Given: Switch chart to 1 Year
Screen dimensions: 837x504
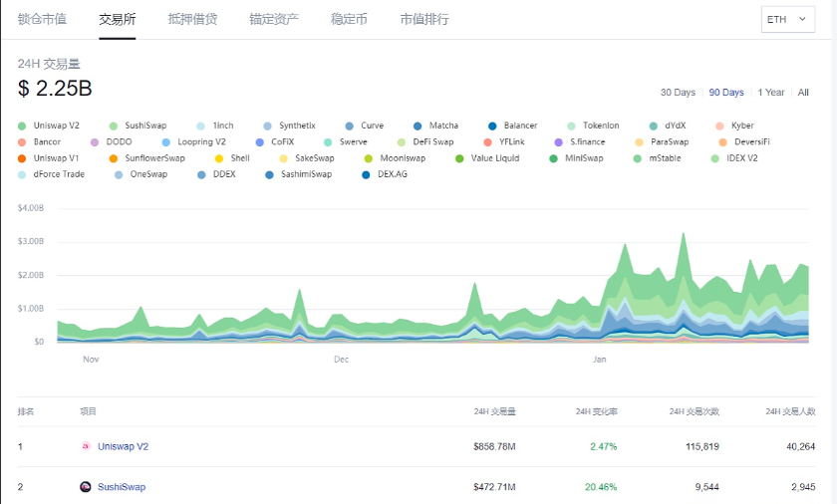Looking at the screenshot, I should click(771, 93).
